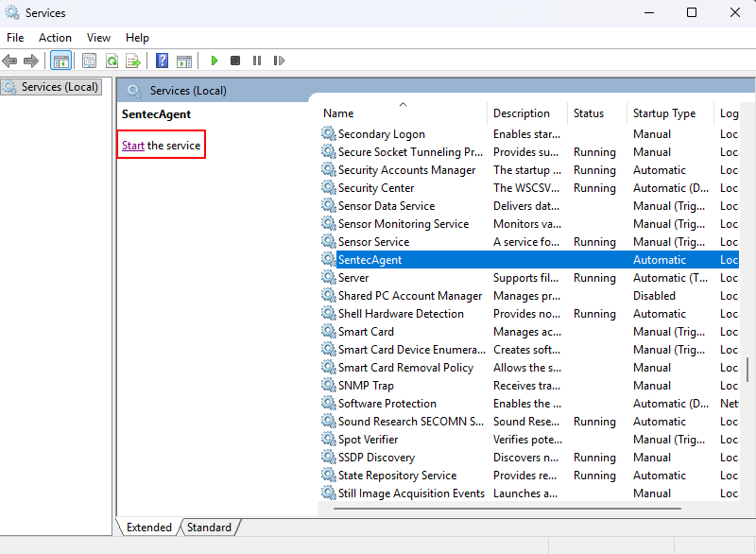Open the Help menu
This screenshot has width=756, height=554.
click(137, 38)
